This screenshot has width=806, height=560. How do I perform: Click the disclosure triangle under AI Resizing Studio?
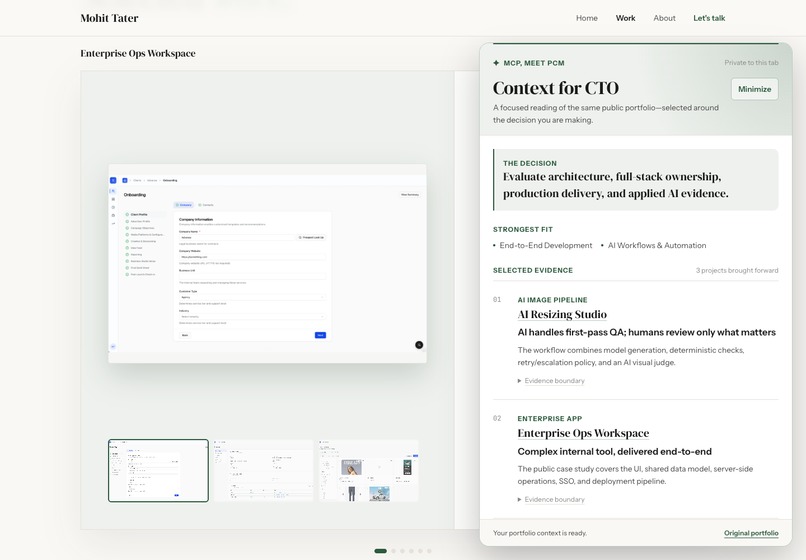point(520,381)
